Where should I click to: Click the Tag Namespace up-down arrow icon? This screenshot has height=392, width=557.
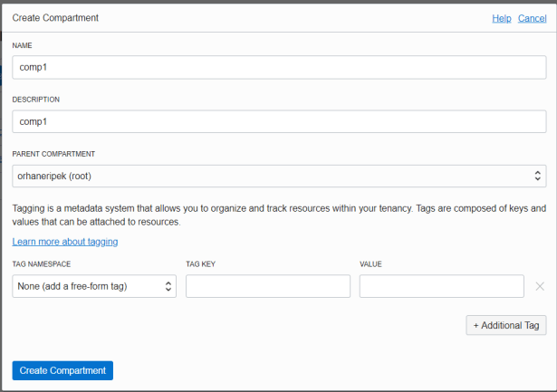pos(167,287)
